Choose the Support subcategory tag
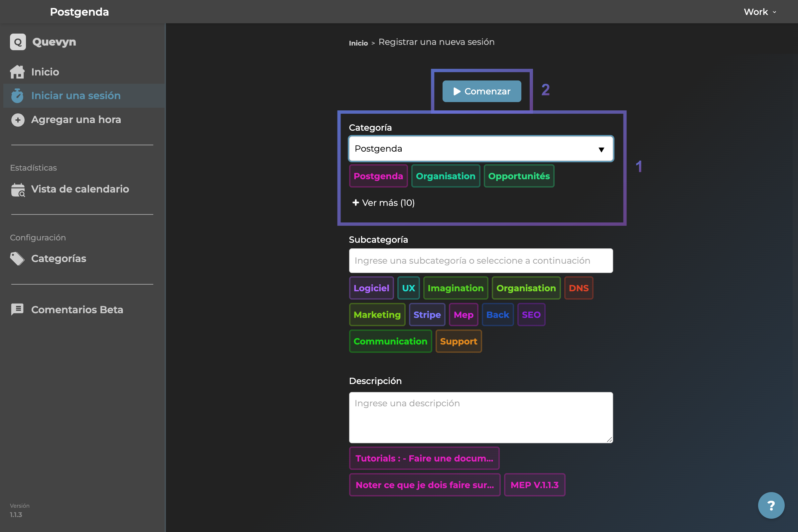The width and height of the screenshot is (798, 532). click(459, 341)
